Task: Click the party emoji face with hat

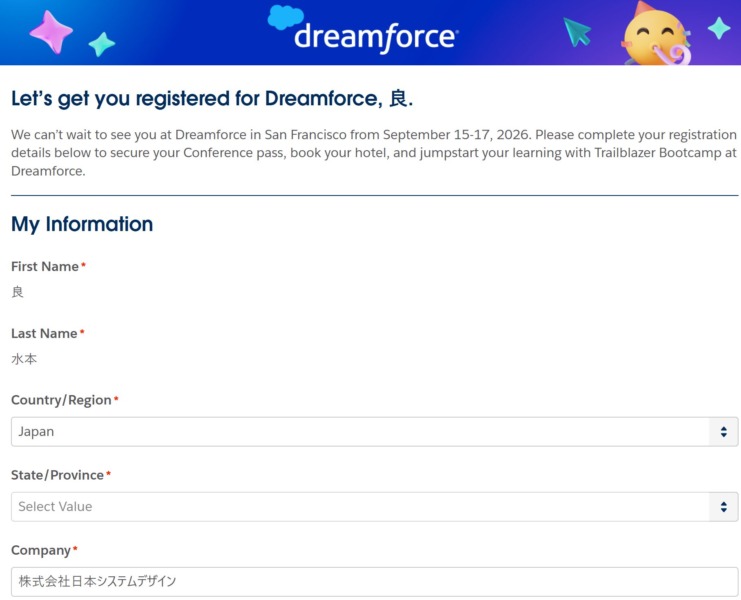Action: [655, 35]
